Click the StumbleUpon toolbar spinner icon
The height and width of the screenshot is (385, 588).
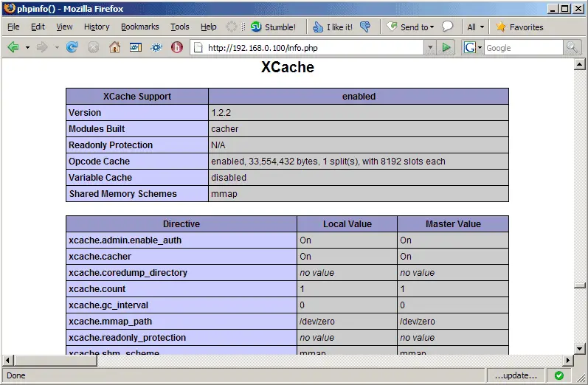tap(232, 27)
